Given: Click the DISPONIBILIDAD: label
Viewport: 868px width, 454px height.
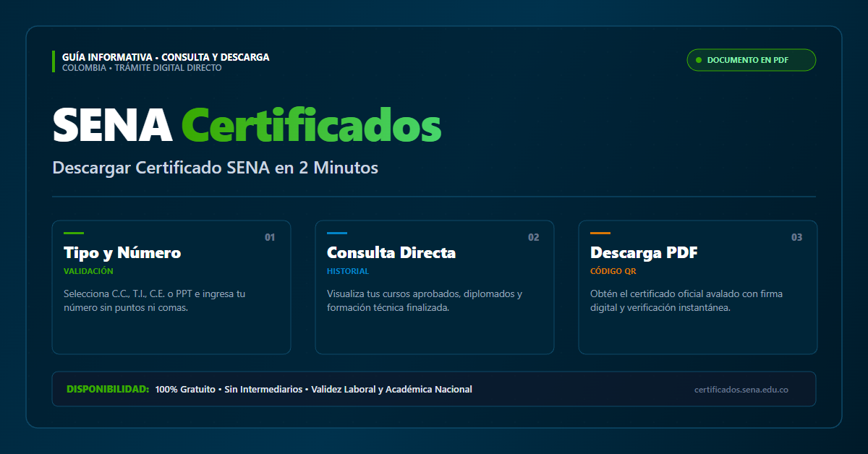Looking at the screenshot, I should coord(108,389).
